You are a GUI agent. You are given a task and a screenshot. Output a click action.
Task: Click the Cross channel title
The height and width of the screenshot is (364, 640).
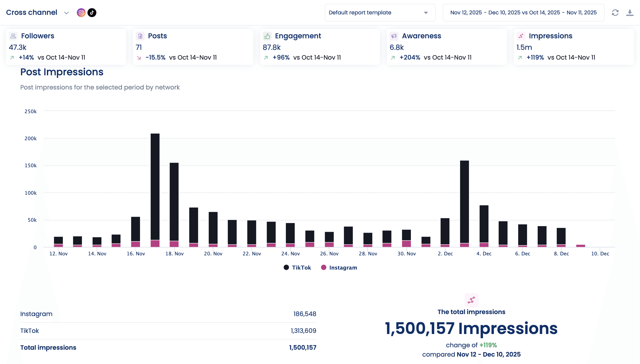click(32, 13)
